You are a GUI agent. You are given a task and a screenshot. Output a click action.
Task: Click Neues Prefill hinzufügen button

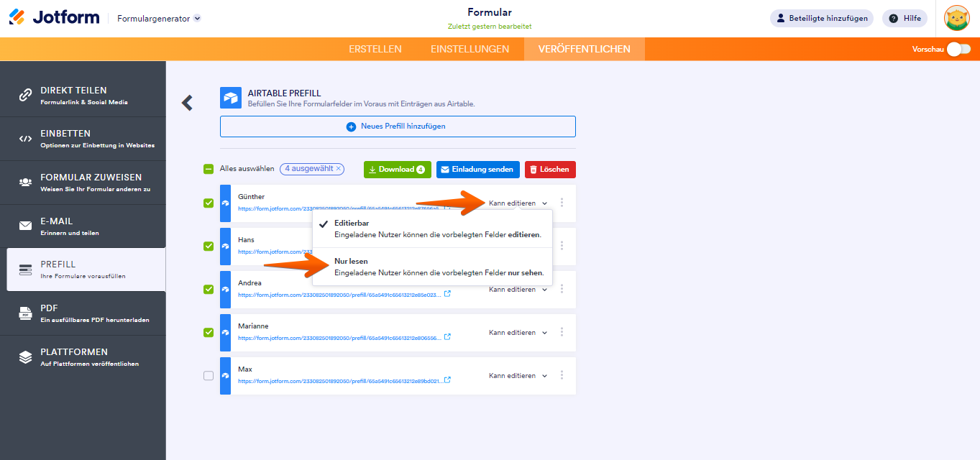[398, 126]
